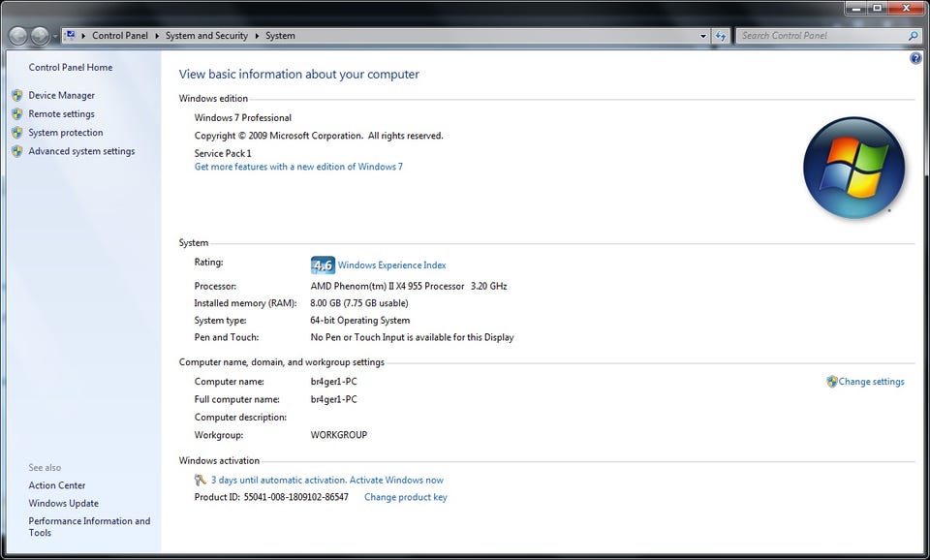
Task: Open the recent pages dropdown arrow
Action: click(55, 37)
